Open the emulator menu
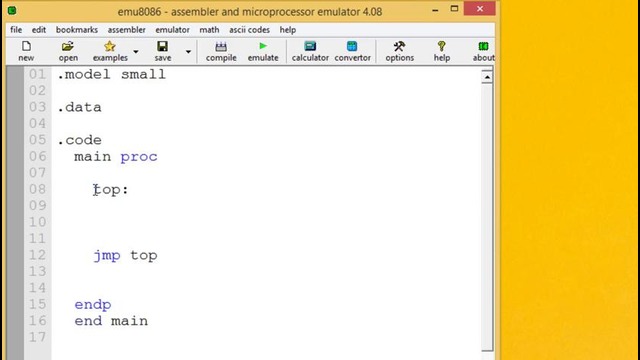This screenshot has height=360, width=640. pyautogui.click(x=172, y=30)
